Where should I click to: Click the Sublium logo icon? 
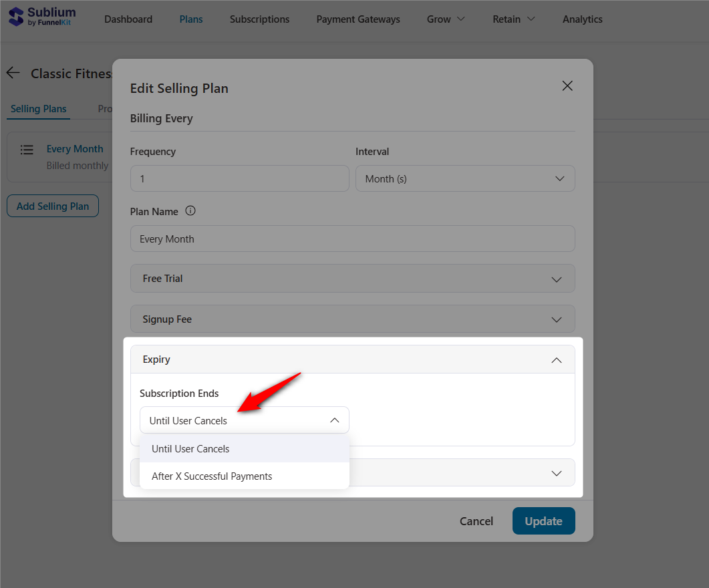pos(16,18)
